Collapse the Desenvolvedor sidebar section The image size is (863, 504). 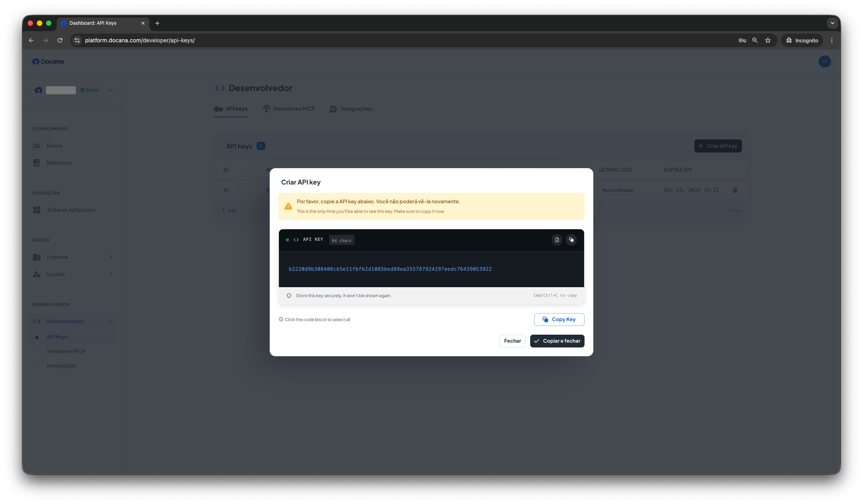(x=111, y=322)
